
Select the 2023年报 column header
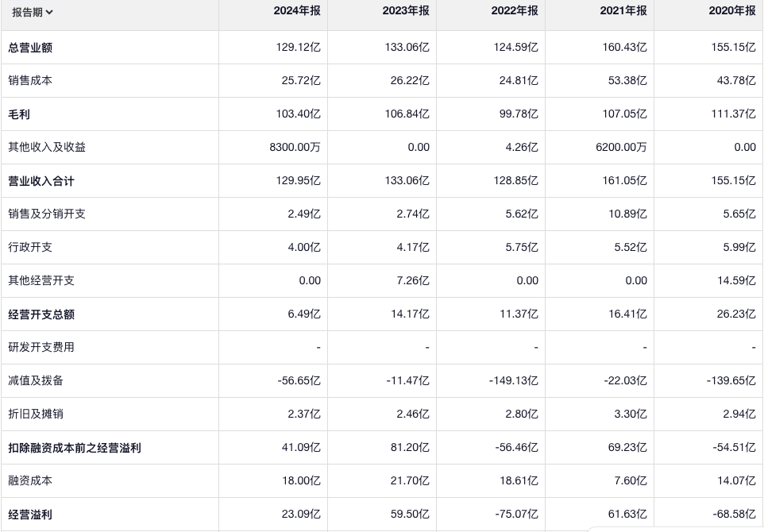point(407,11)
